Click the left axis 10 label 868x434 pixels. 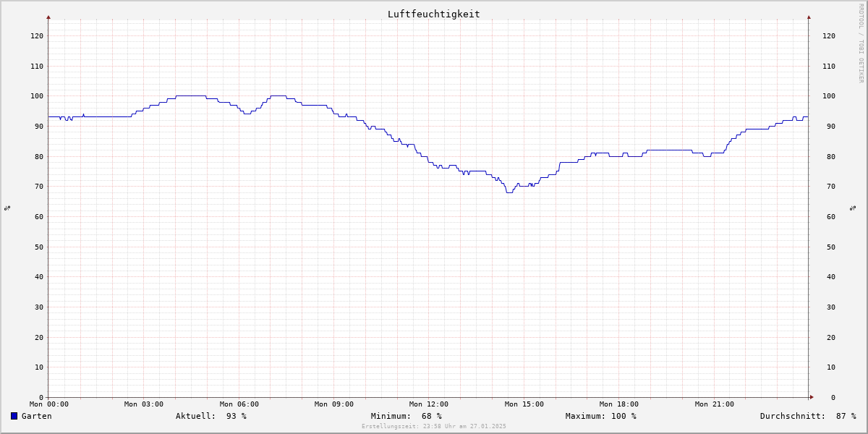(39, 367)
